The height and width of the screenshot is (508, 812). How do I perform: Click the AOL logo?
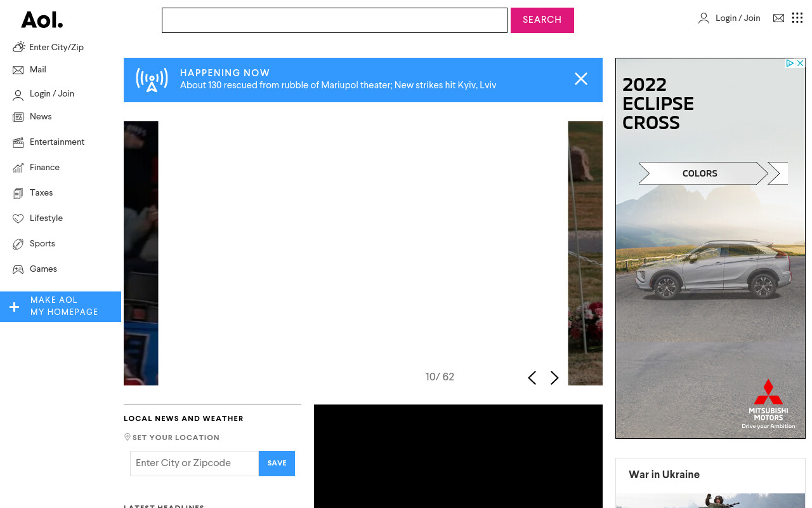(42, 20)
